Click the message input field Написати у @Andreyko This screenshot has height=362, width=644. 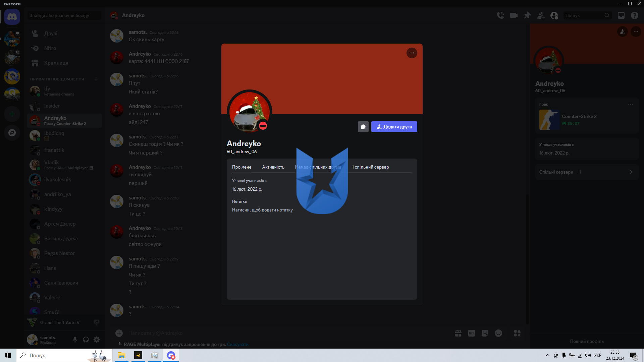click(x=288, y=333)
